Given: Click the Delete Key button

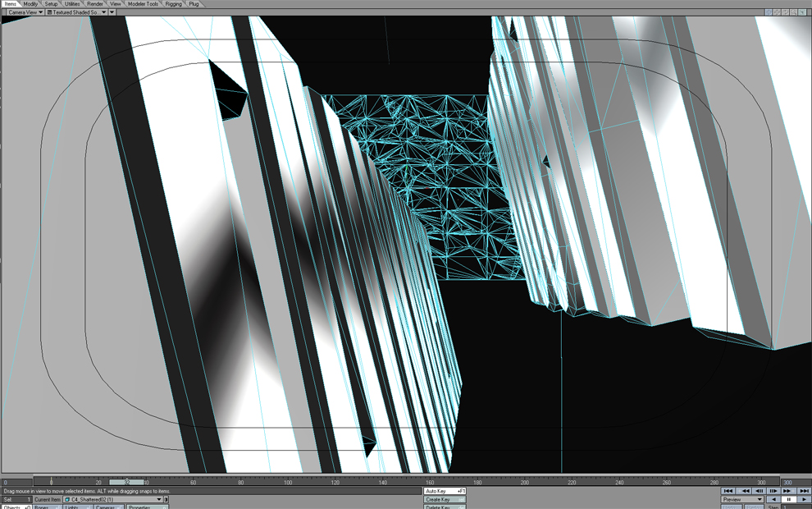Looking at the screenshot, I should click(445, 507).
